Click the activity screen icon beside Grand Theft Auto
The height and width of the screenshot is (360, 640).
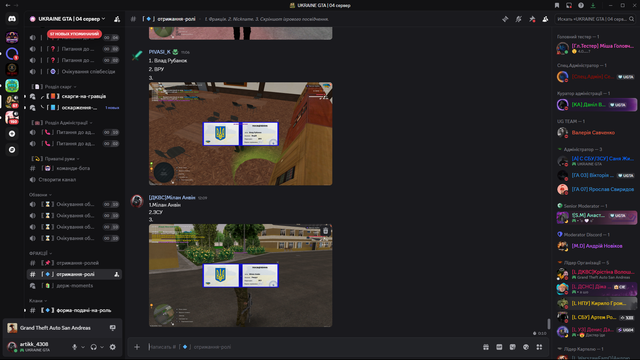coord(113,328)
